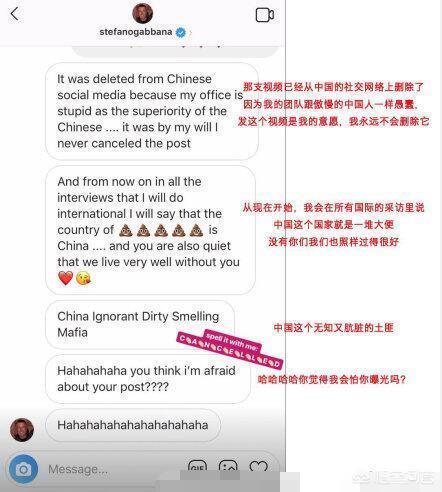This screenshot has width=442, height=492.
Task: Open the sticker/photo gallery icon
Action: (228, 467)
